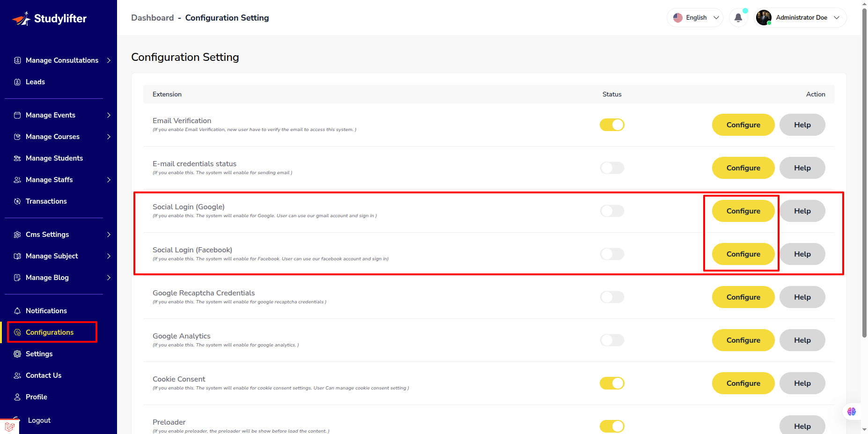Click the Profile person icon
The height and width of the screenshot is (434, 868).
point(17,397)
